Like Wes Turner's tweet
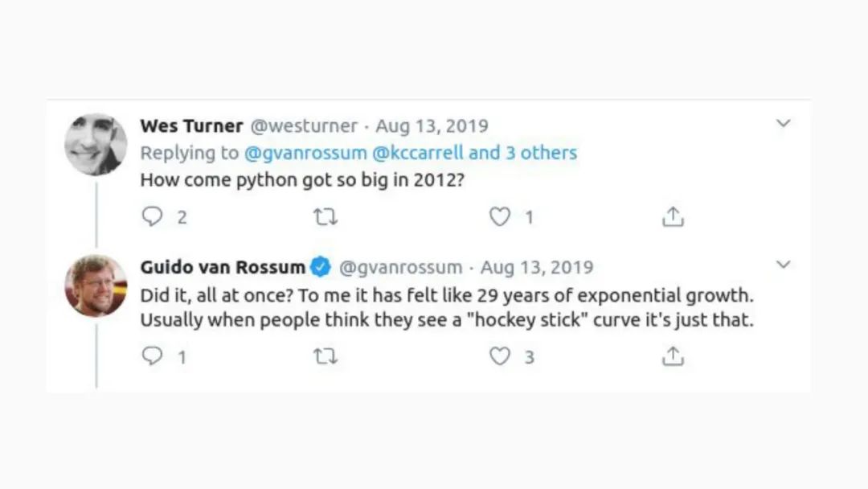868x489 pixels. [x=500, y=216]
